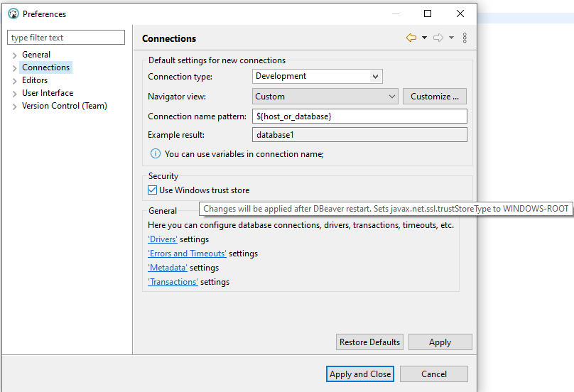Expand the General tree node
Screen dimensions: 574x392
[x=15, y=55]
